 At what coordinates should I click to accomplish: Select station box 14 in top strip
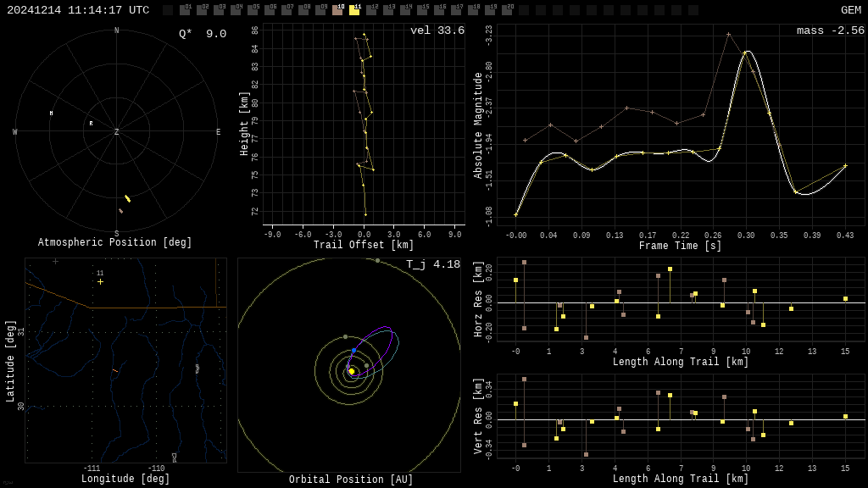tap(404, 9)
